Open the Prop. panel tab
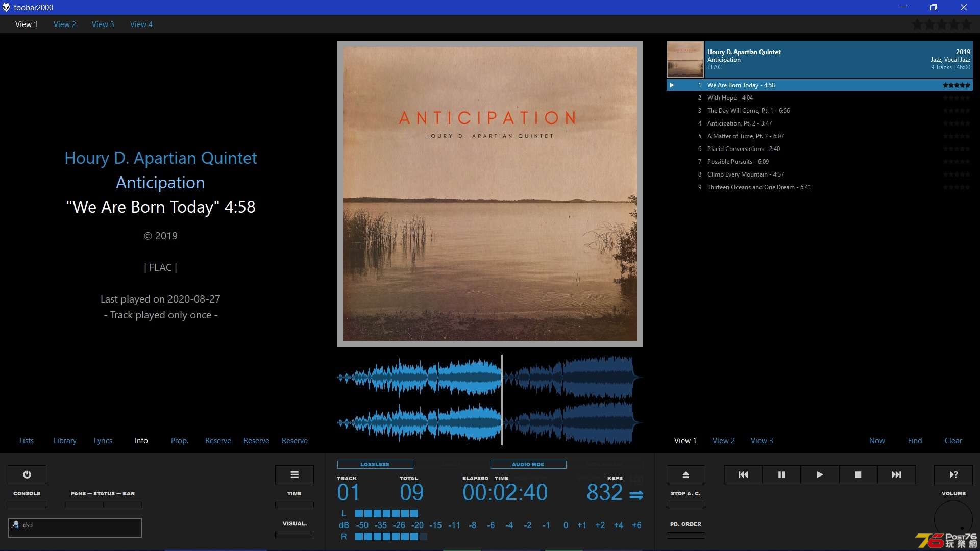Viewport: 980px width, 551px height. (180, 440)
